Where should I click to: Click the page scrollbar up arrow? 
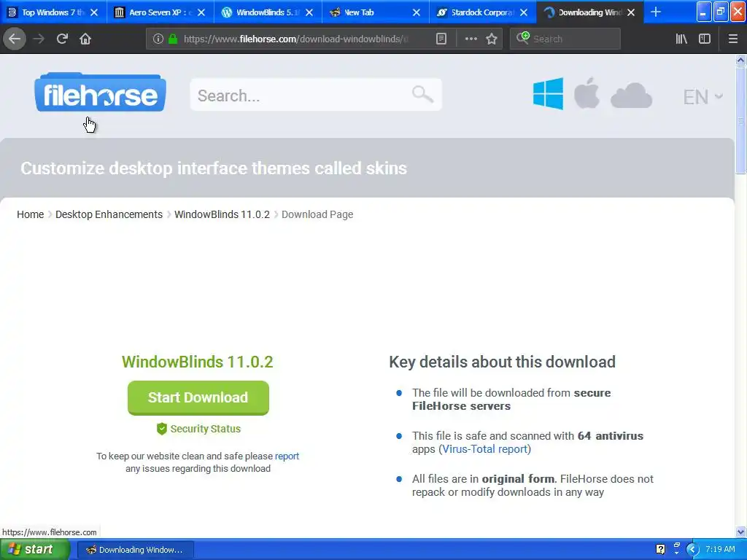(x=740, y=60)
